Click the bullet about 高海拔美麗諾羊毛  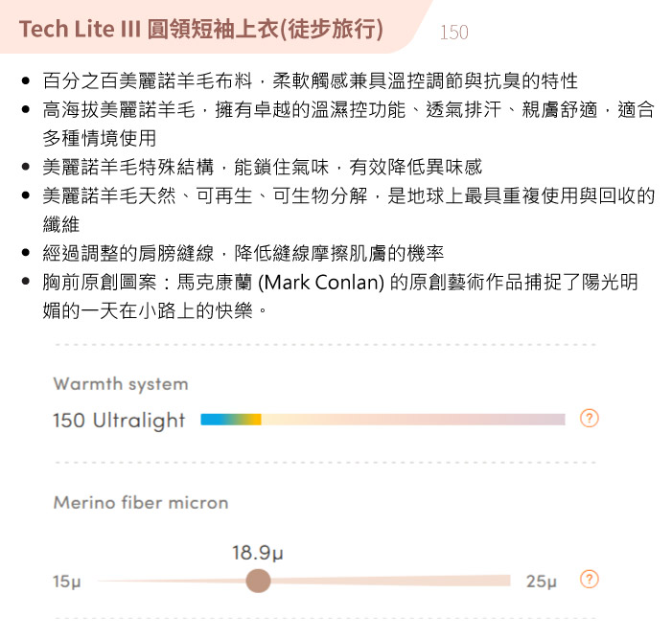pos(348,124)
